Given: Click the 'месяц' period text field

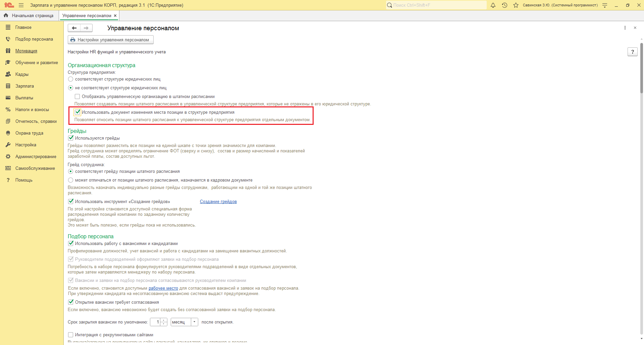Looking at the screenshot, I should tap(181, 322).
